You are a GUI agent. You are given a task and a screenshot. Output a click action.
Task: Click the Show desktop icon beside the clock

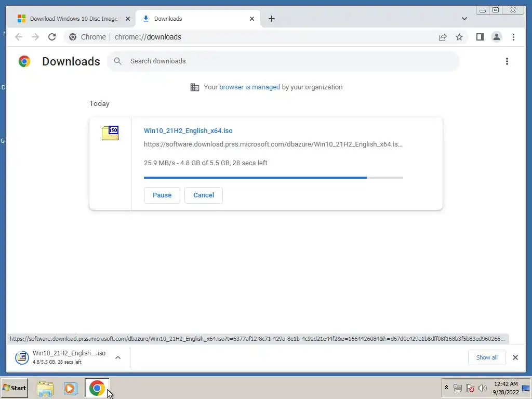click(526, 388)
